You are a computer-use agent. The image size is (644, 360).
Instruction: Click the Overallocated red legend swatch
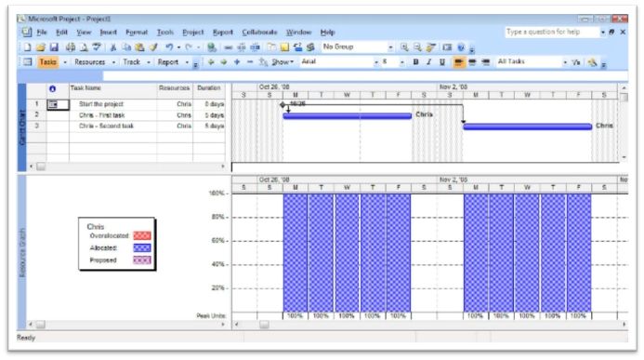click(x=142, y=236)
